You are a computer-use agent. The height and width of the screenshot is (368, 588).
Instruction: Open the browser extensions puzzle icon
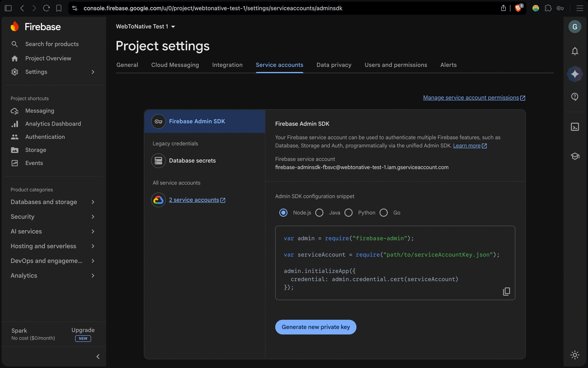(x=548, y=8)
